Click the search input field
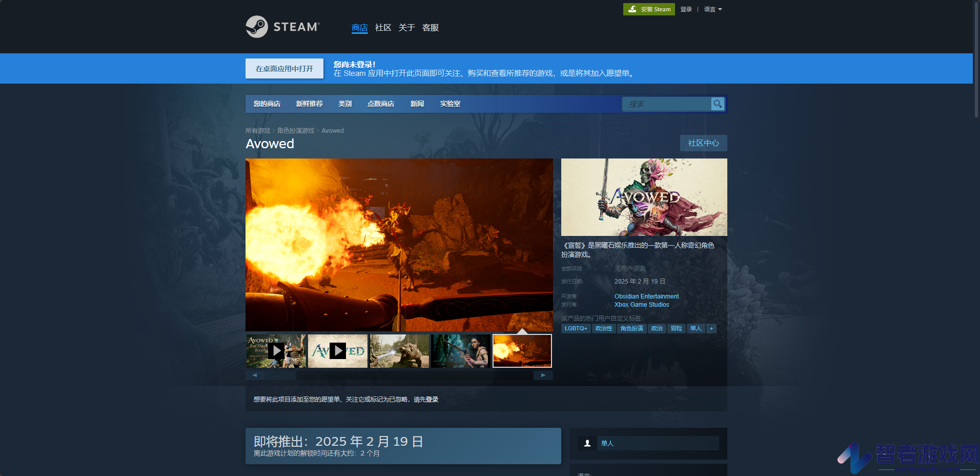 click(667, 104)
